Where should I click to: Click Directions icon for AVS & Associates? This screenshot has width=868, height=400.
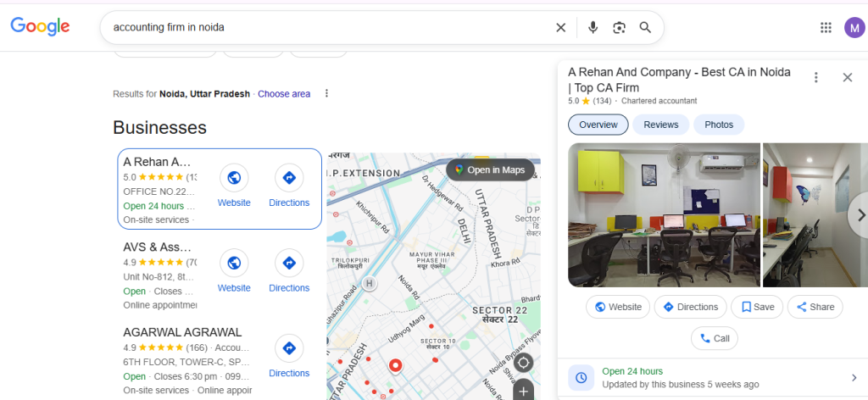289,264
